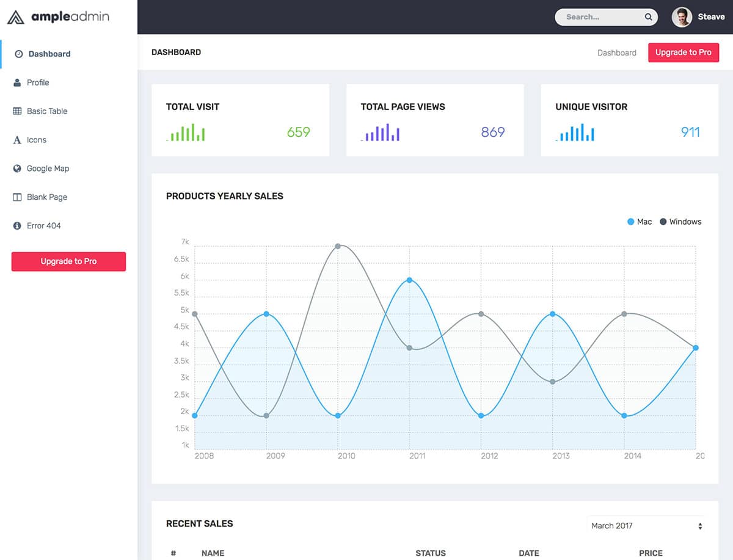
Task: Click the sidebar Upgrade to Pro button
Action: tap(68, 261)
